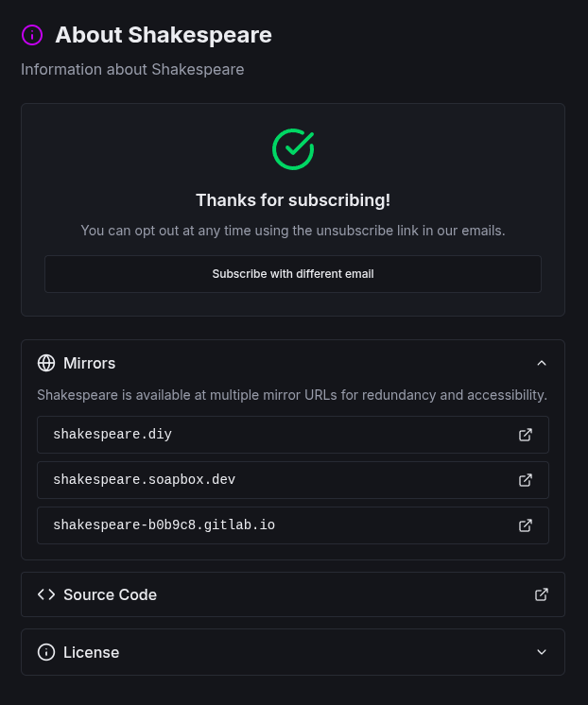Open the Source Code label link
The image size is (588, 705).
pos(110,594)
